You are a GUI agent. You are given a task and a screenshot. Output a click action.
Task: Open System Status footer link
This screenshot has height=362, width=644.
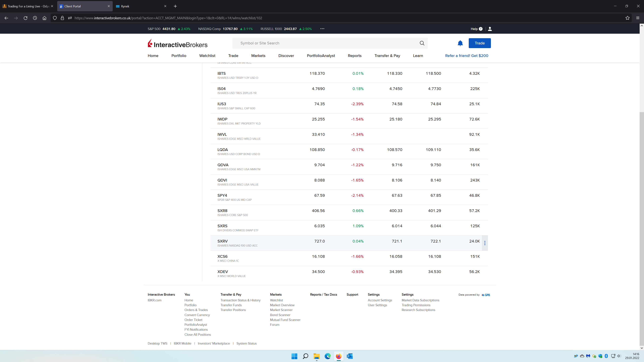click(x=247, y=343)
